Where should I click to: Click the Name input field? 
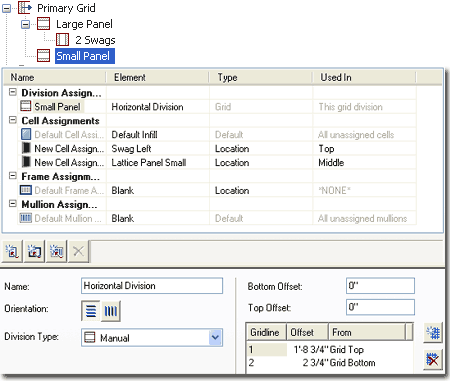[152, 286]
